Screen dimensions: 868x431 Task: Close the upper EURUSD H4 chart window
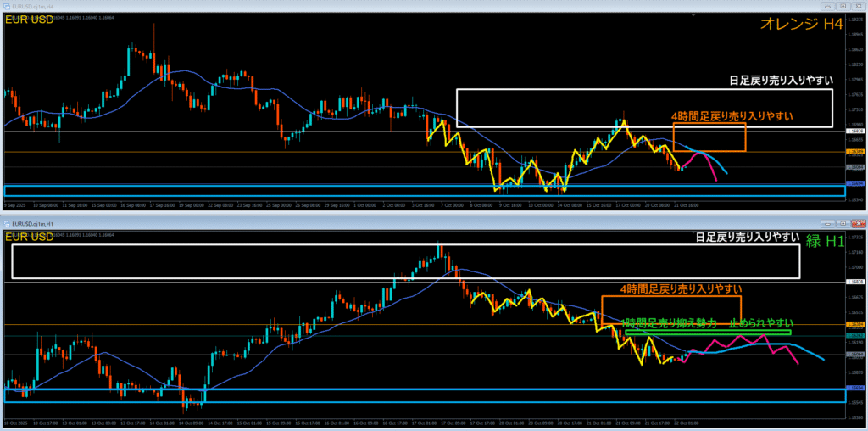click(x=857, y=5)
